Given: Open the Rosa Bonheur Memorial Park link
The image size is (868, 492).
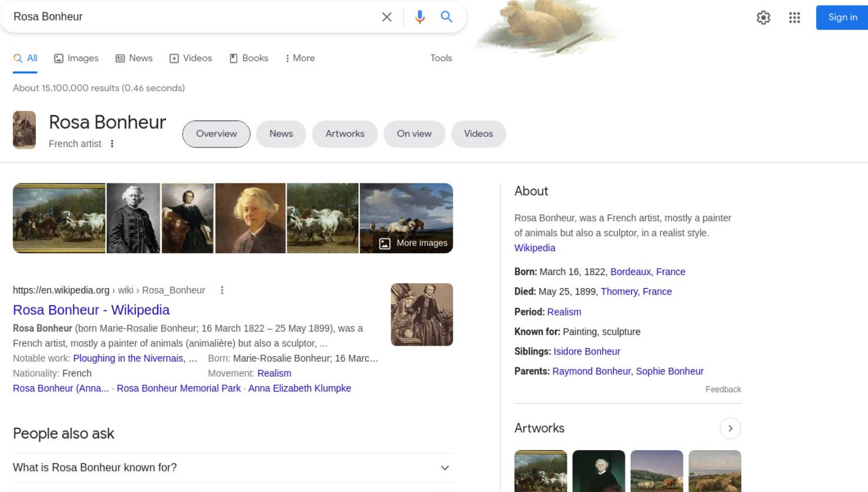Looking at the screenshot, I should [x=179, y=389].
